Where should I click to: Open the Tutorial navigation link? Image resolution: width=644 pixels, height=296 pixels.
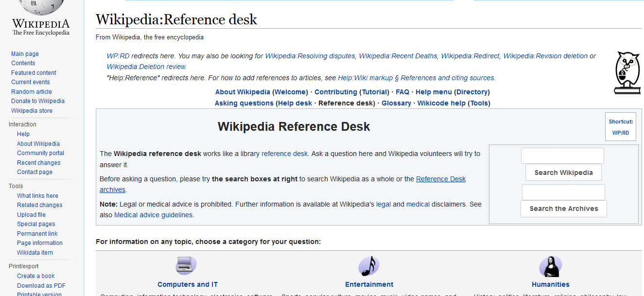point(374,92)
